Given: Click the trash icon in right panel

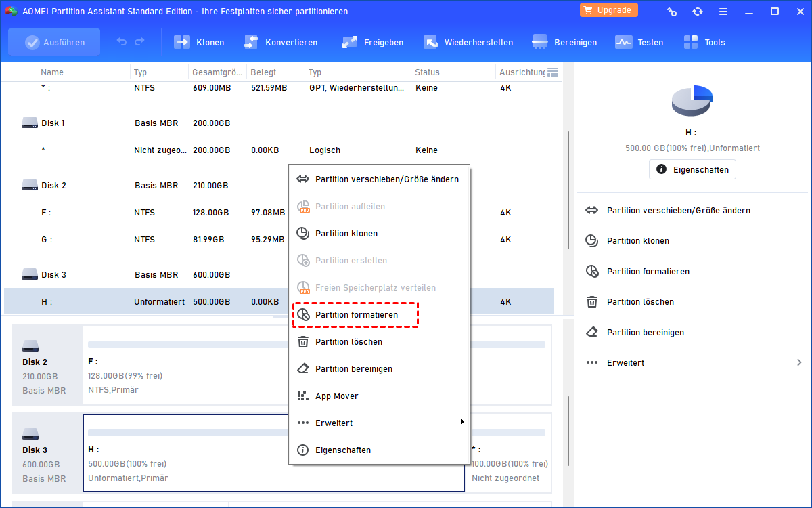Looking at the screenshot, I should tap(592, 302).
